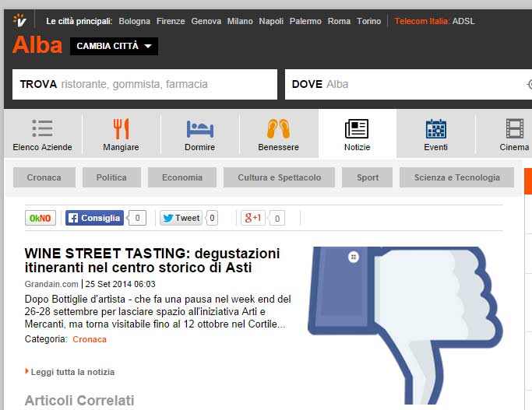Open the Cinema film strip icon
Image resolution: width=532 pixels, height=410 pixels.
point(515,128)
